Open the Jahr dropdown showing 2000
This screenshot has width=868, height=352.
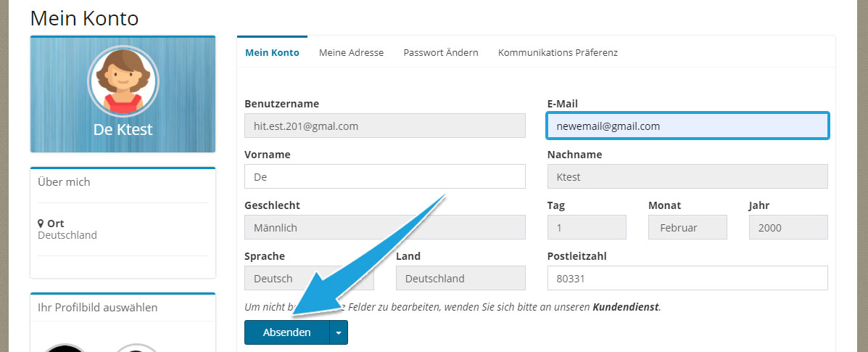point(788,227)
